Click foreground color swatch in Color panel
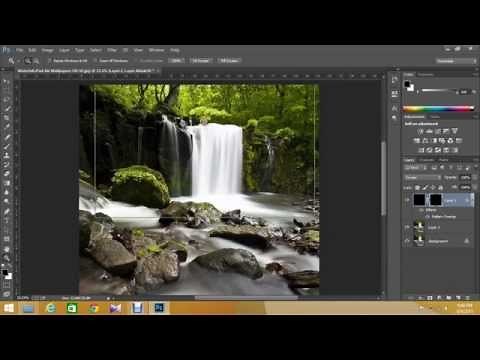The width and height of the screenshot is (480, 360). [x=407, y=84]
